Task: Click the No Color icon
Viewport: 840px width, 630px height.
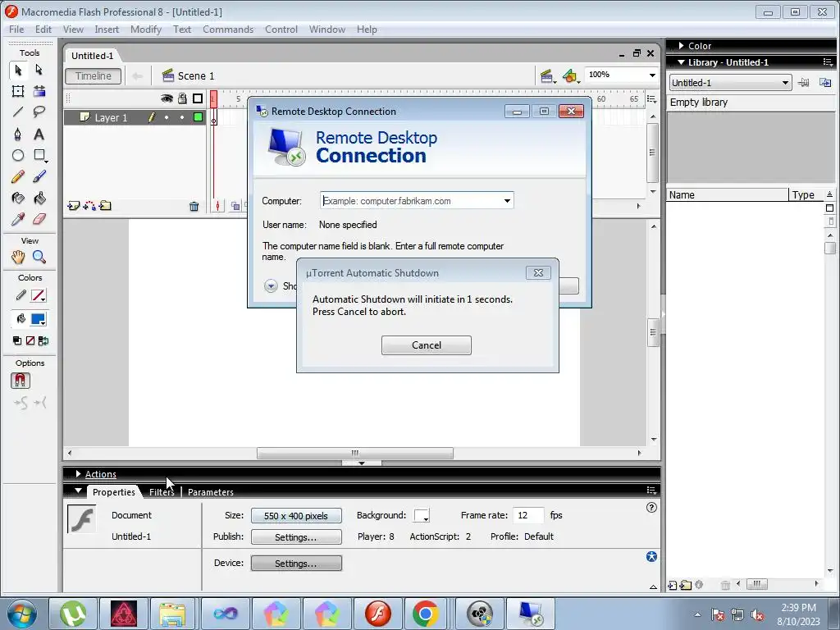Action: [x=30, y=340]
